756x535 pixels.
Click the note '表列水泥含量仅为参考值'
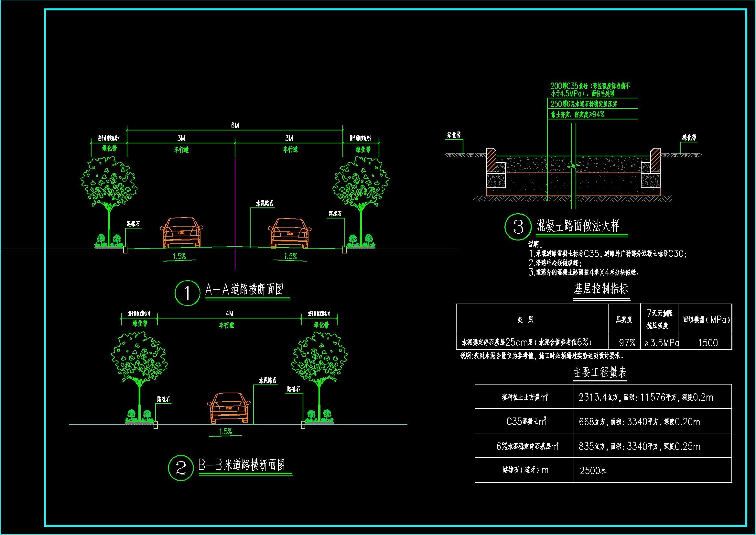542,356
